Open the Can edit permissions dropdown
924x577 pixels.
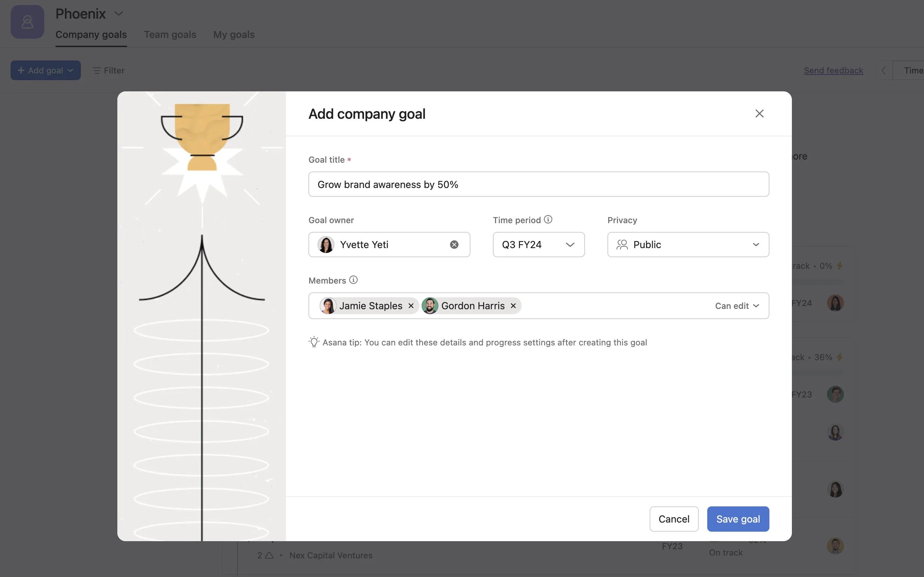737,305
